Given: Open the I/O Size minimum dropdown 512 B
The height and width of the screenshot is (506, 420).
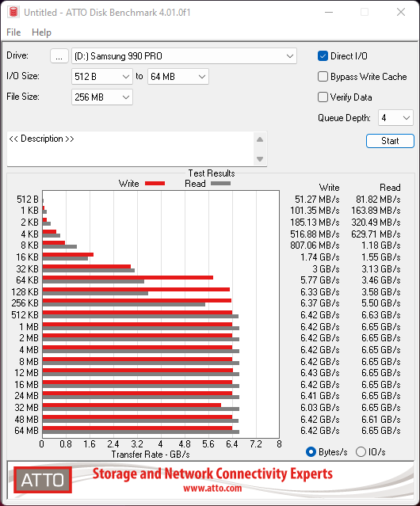Looking at the screenshot, I should (x=102, y=77).
